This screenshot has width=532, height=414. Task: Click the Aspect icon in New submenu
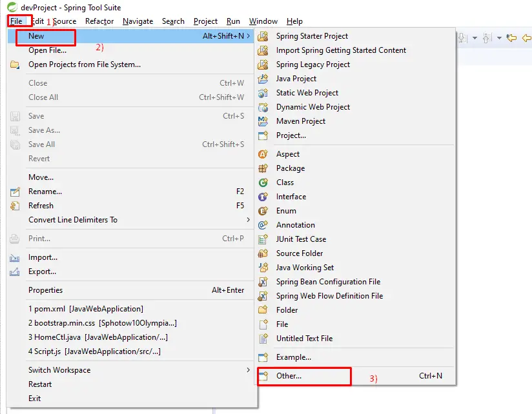pyautogui.click(x=263, y=154)
